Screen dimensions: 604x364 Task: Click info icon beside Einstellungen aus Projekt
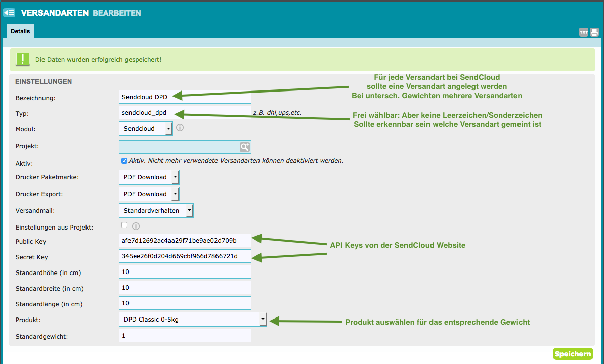(x=136, y=226)
